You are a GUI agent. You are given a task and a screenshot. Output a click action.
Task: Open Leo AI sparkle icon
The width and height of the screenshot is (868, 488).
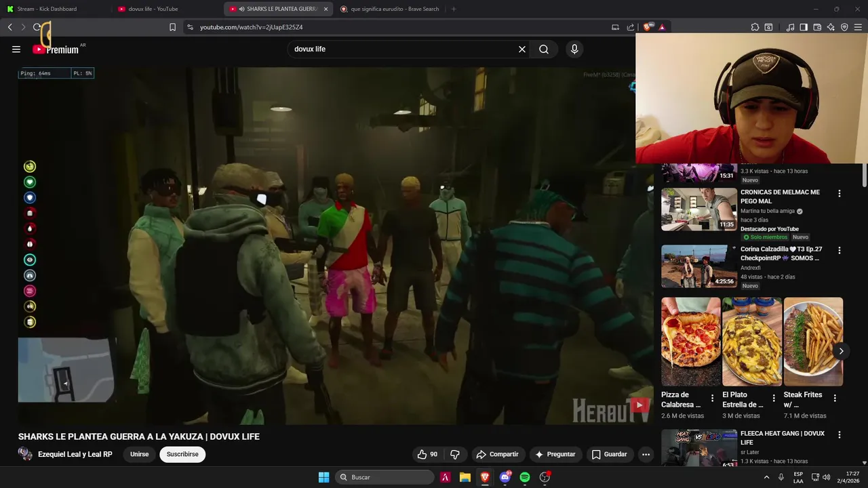(x=831, y=27)
